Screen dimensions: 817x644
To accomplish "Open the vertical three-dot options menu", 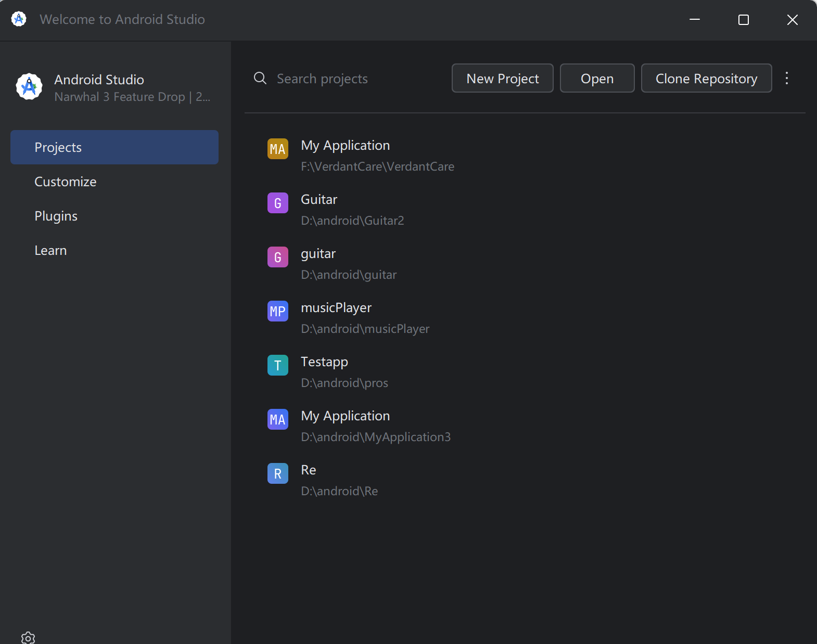I will coord(787,78).
